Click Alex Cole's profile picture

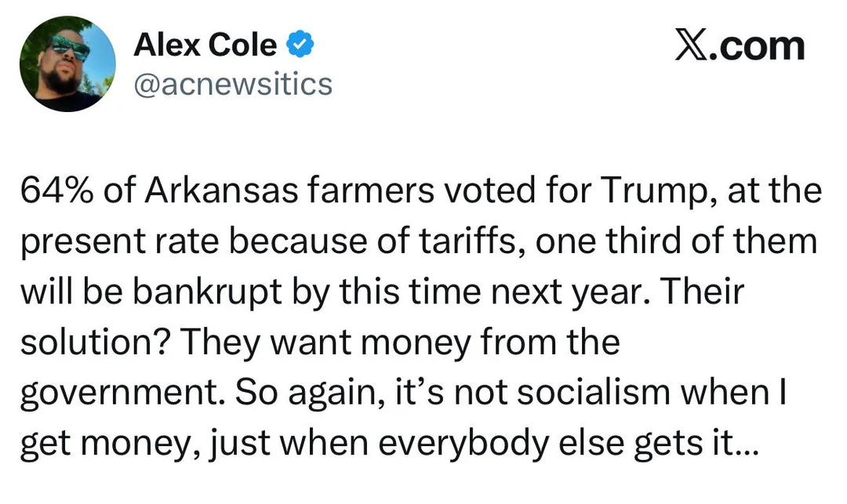pos(67,63)
